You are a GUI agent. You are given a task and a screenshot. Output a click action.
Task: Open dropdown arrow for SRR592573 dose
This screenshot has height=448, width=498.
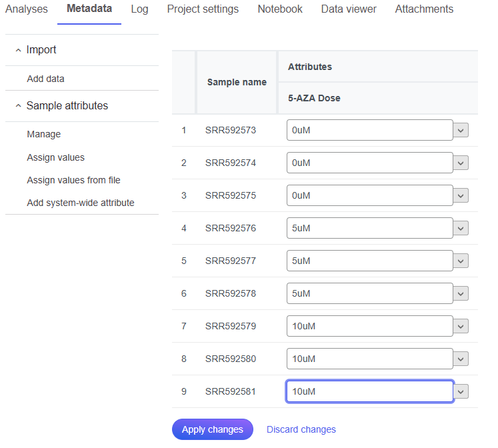point(461,131)
